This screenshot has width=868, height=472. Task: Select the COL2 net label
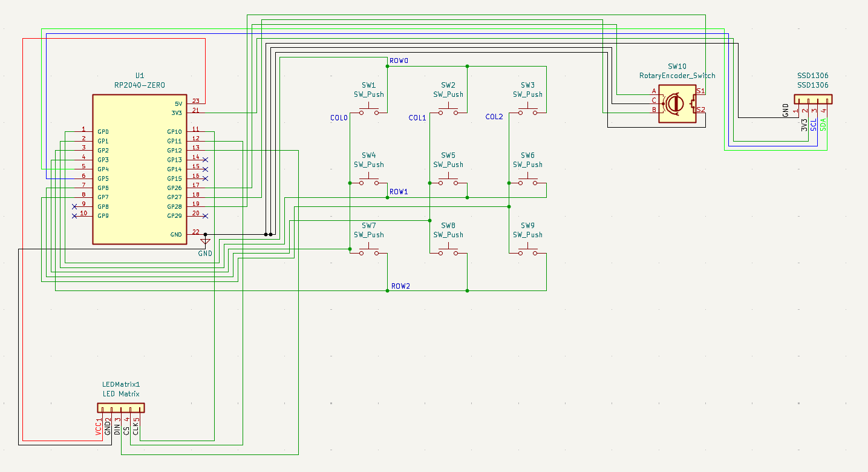coord(494,117)
